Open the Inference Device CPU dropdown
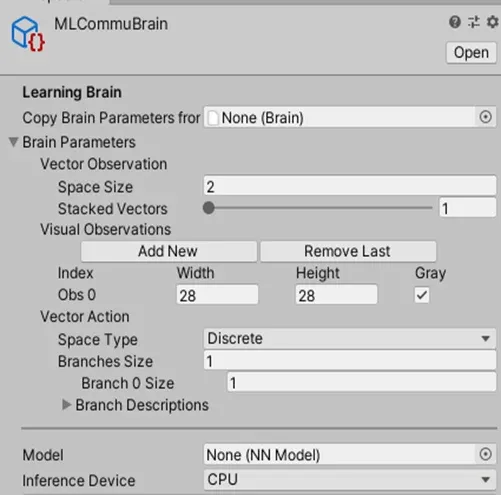Image resolution: width=501 pixels, height=495 pixels. pyautogui.click(x=350, y=480)
